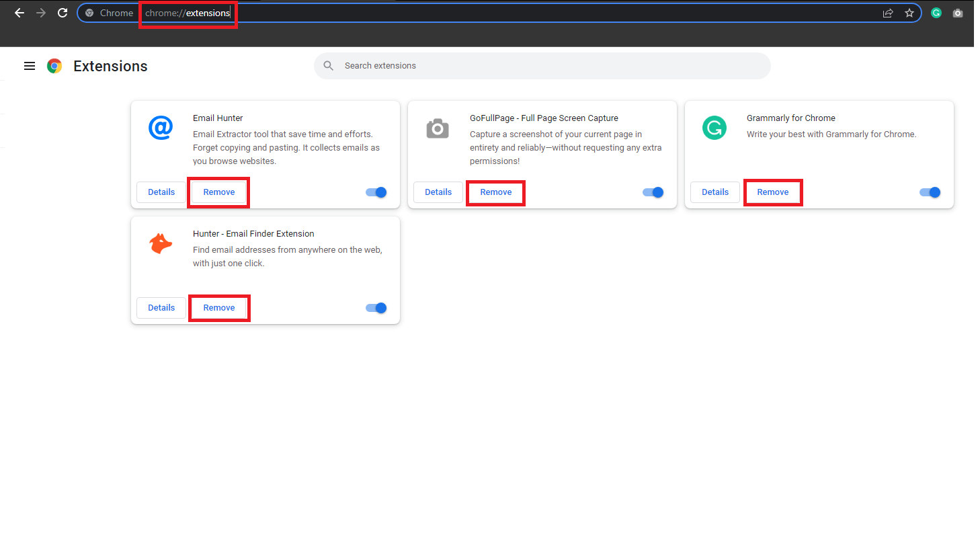This screenshot has width=980, height=554.
Task: Click the Extensions page heading
Action: 110,66
